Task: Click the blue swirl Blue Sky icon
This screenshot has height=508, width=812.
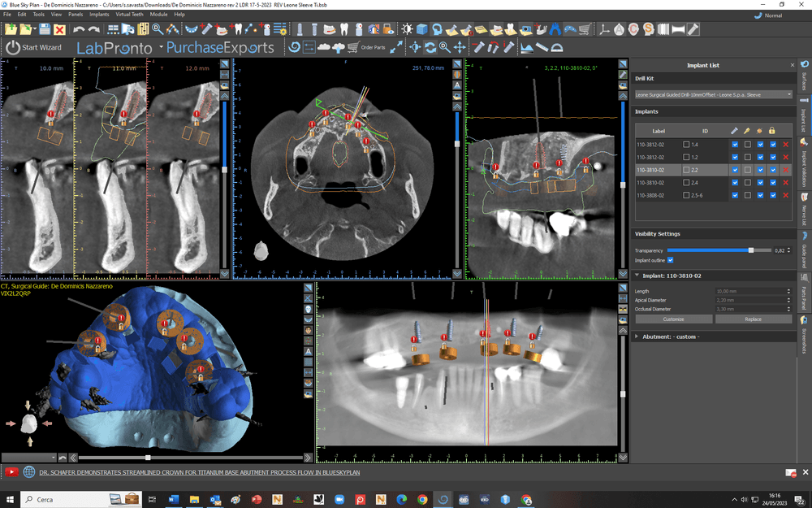Action: [x=294, y=48]
